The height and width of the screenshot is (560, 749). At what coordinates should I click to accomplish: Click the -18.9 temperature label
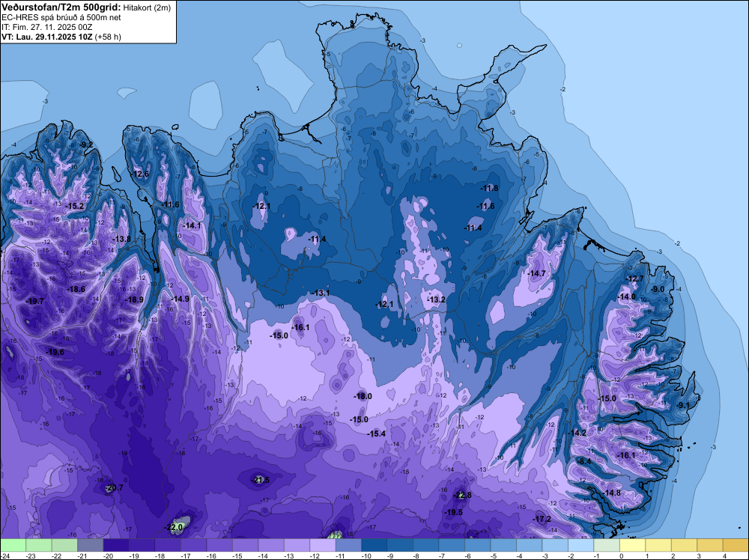[x=135, y=299]
